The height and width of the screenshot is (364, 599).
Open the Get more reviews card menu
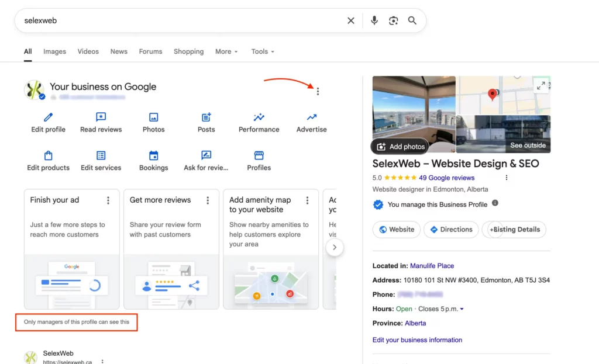(x=208, y=200)
